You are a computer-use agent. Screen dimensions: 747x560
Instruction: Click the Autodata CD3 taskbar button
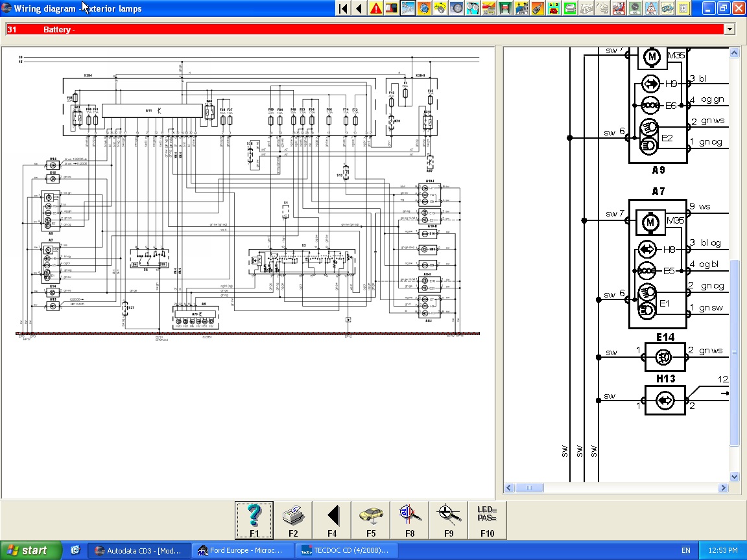(x=139, y=550)
